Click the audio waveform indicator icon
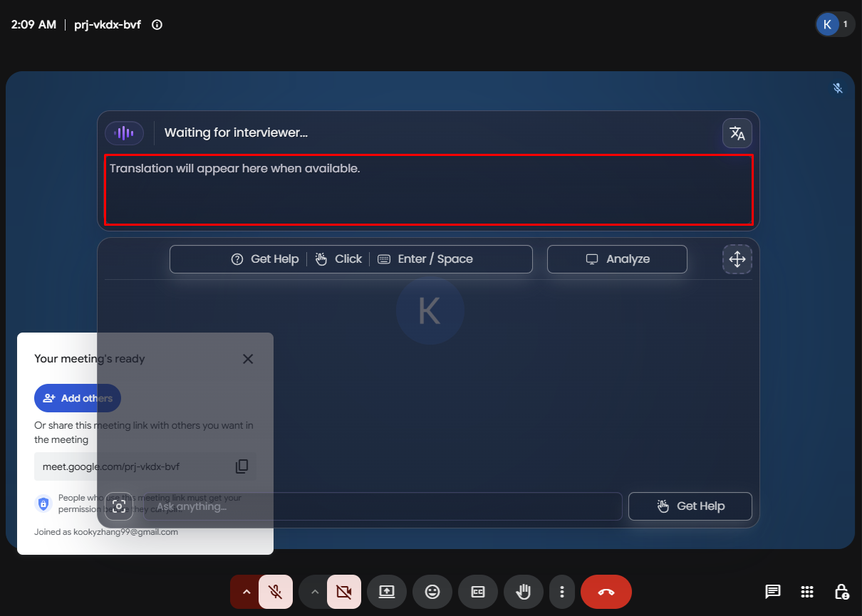The height and width of the screenshot is (616, 862). click(x=124, y=132)
